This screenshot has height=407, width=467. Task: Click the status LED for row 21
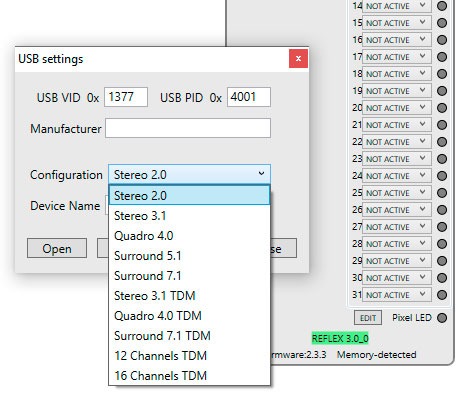[x=442, y=125]
